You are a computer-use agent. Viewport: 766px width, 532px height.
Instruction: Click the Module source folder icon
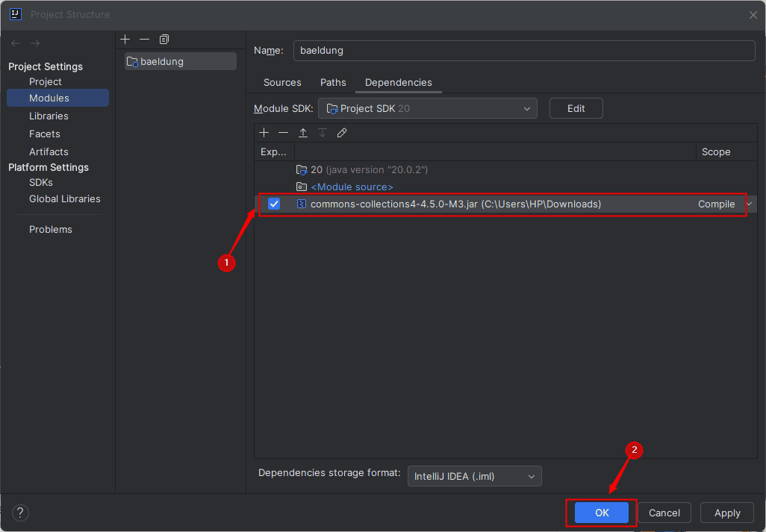coord(302,187)
